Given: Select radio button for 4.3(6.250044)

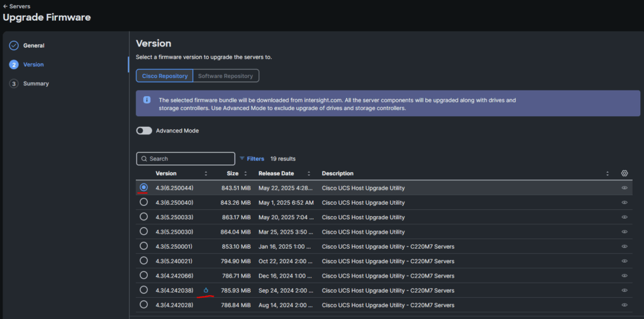Looking at the screenshot, I should pyautogui.click(x=143, y=187).
